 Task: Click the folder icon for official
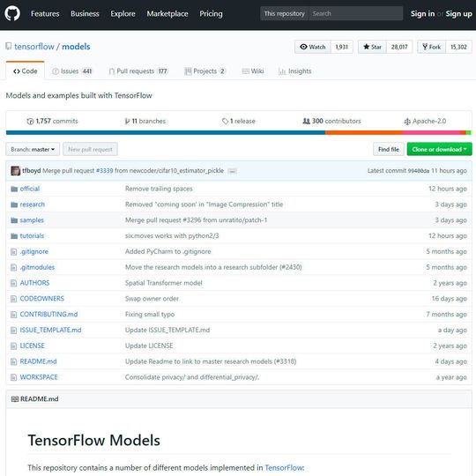(14, 189)
